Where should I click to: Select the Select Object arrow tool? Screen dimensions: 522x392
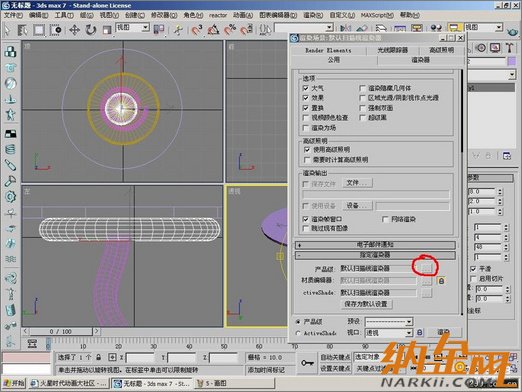click(7, 30)
